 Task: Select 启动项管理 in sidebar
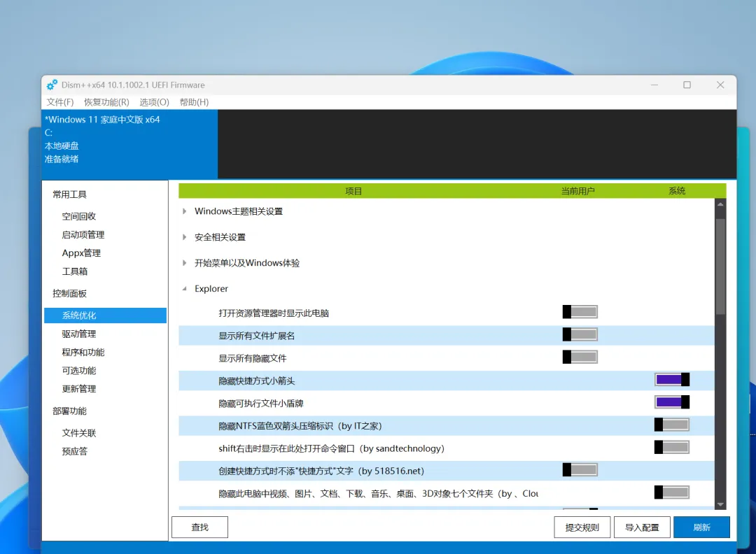[x=83, y=234]
